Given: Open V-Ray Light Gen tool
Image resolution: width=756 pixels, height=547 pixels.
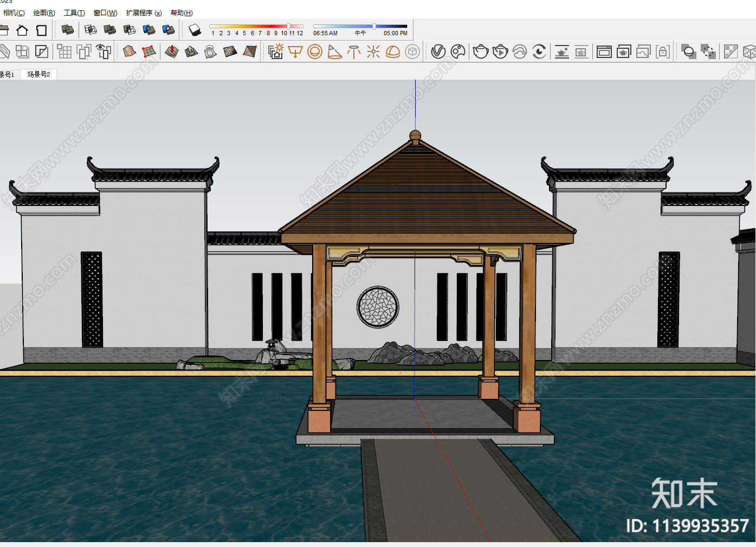Looking at the screenshot, I should point(276,52).
